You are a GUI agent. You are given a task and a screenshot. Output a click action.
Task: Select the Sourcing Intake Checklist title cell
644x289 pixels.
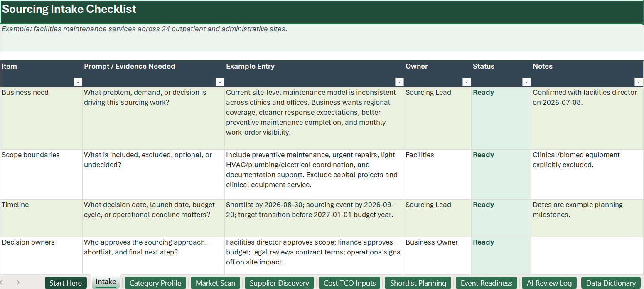coord(322,12)
